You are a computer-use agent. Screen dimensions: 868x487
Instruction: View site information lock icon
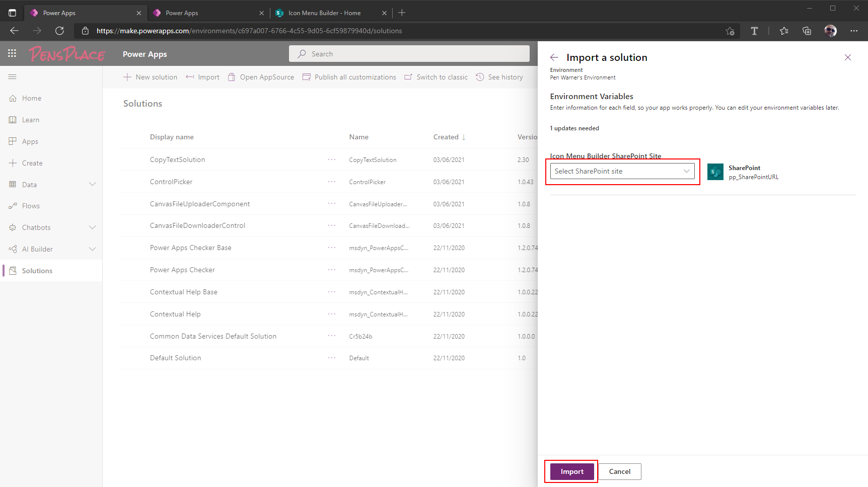tap(86, 31)
